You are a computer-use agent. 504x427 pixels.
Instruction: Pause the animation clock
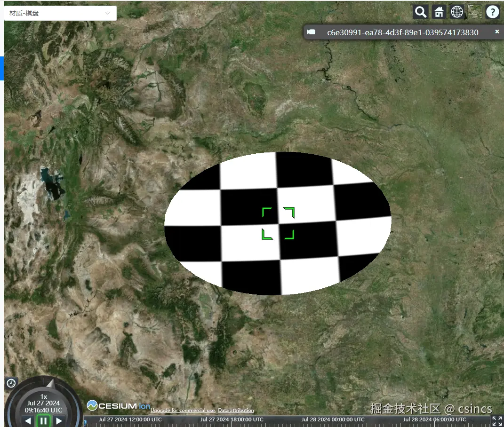pyautogui.click(x=43, y=420)
